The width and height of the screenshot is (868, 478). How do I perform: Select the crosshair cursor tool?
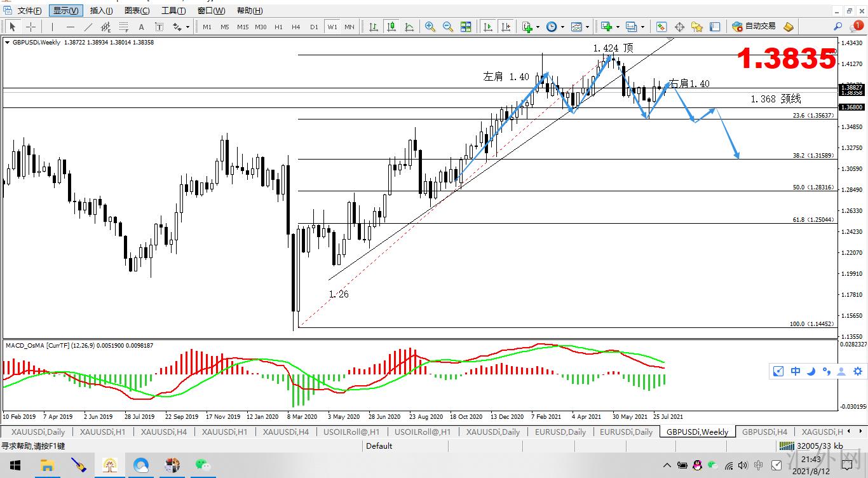[x=30, y=27]
